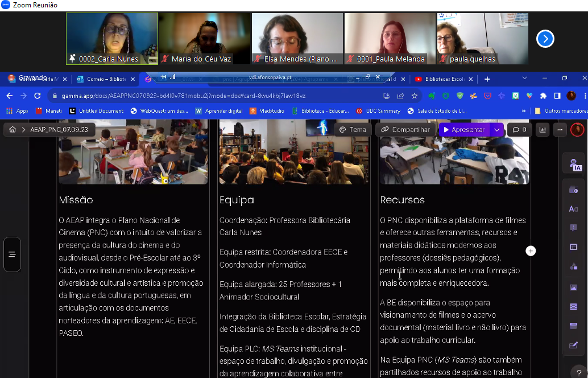Click the Compartilhar share button
The height and width of the screenshot is (378, 588).
click(x=405, y=129)
